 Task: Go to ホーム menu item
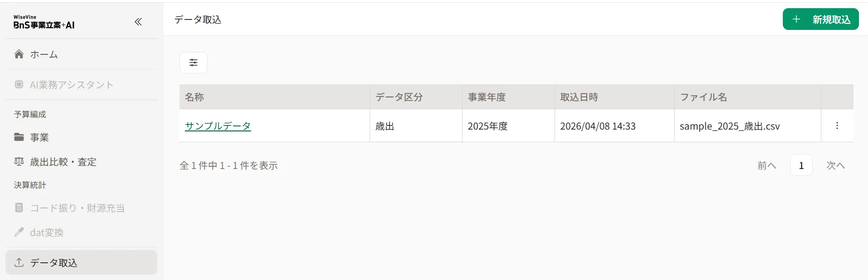pos(82,54)
